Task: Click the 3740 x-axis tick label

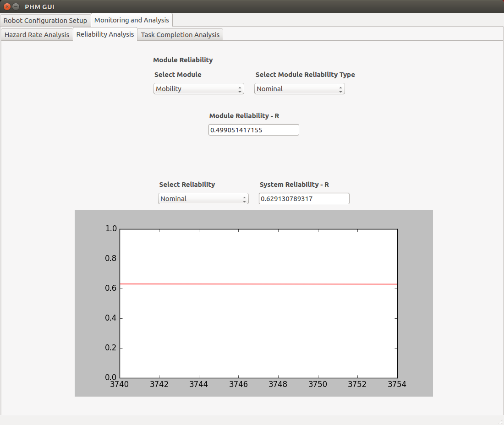Action: [x=120, y=384]
